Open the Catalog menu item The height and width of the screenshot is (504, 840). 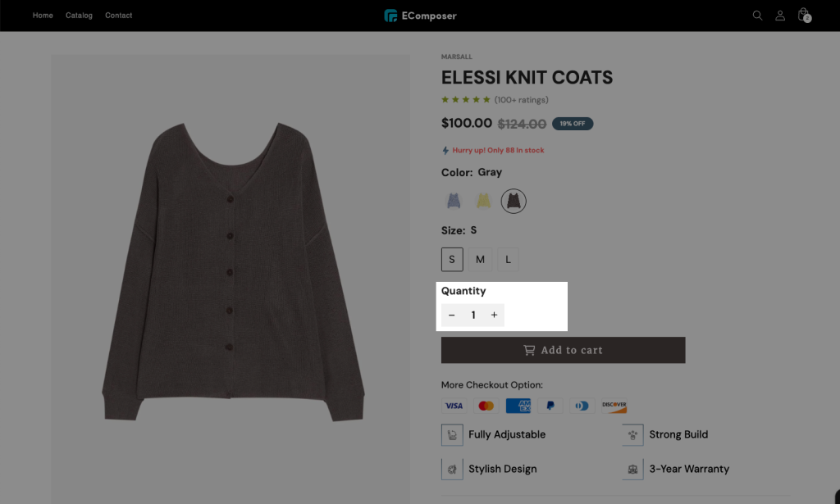79,16
